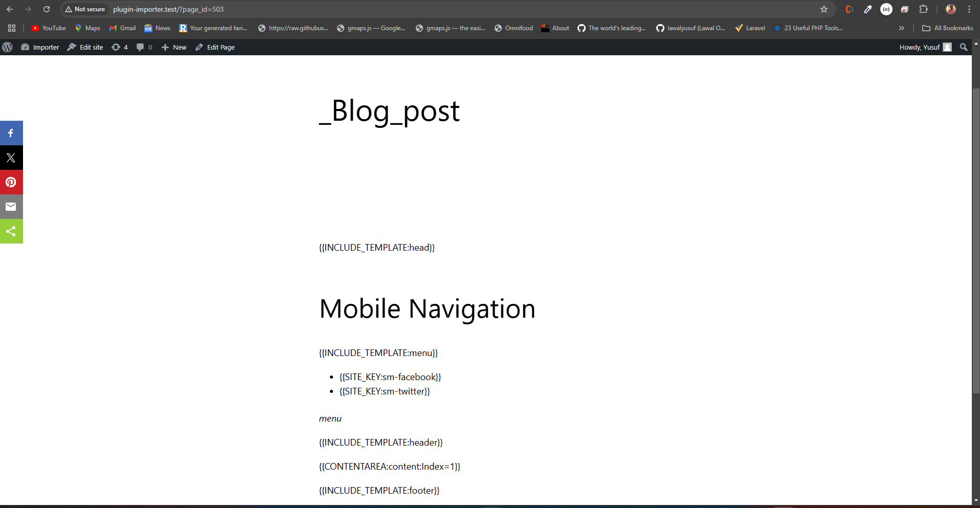Open the green share-more icon
Image resolution: width=980 pixels, height=508 pixels.
coord(11,231)
